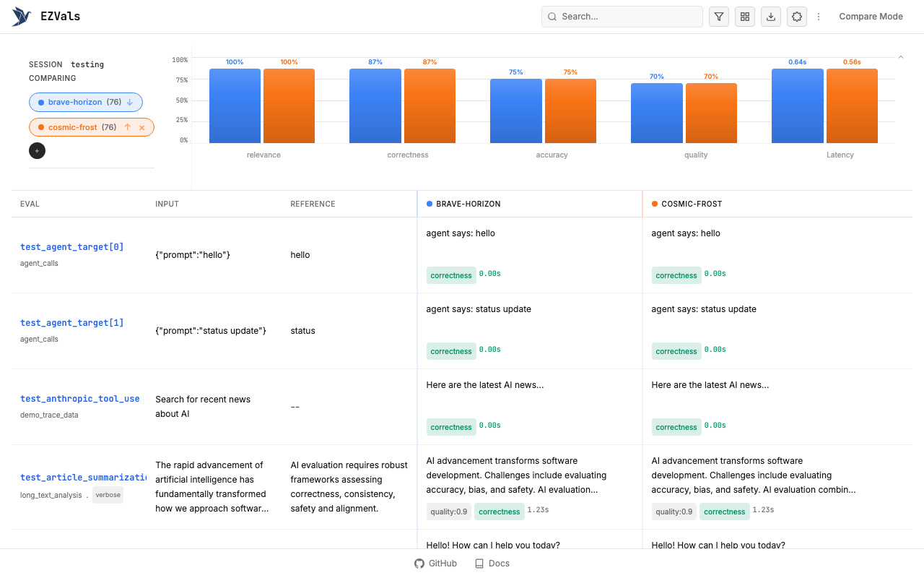Open the test_anthropic_tool_use eval
This screenshot has height=578, width=924.
[x=80, y=399]
